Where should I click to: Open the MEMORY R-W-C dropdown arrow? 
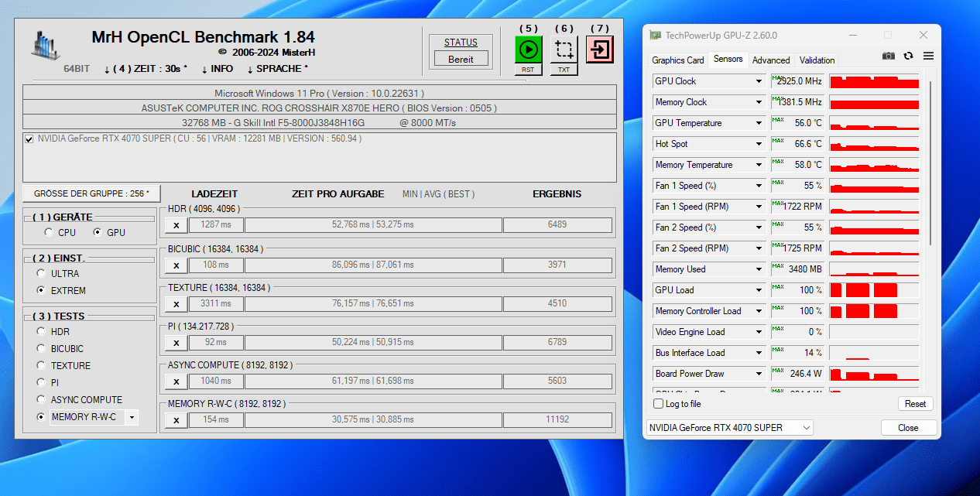(x=132, y=417)
